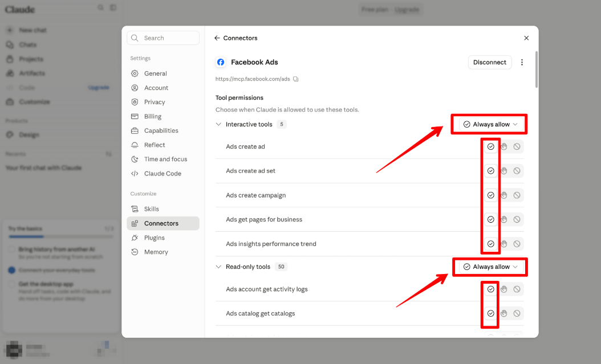Set Ads create campaign to always allow
The image size is (601, 364).
click(490, 195)
